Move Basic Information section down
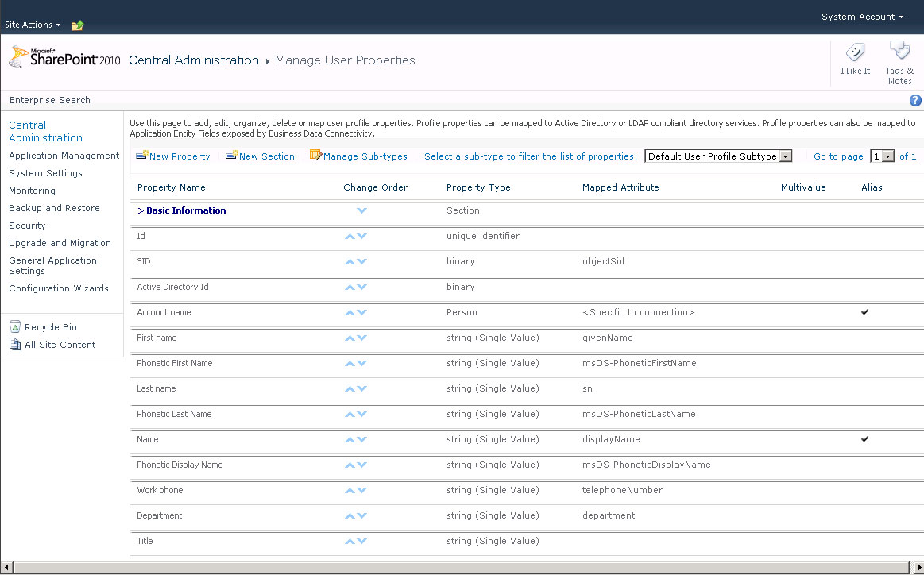 click(x=361, y=210)
